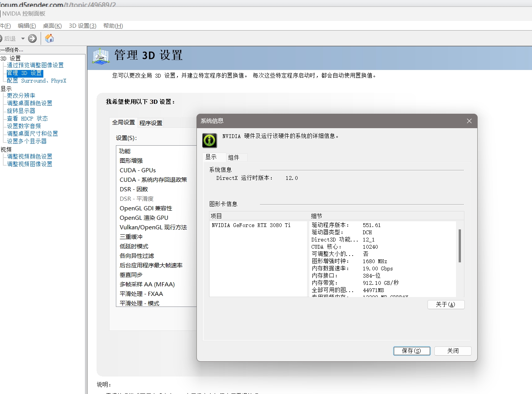The width and height of the screenshot is (532, 394).
Task: Open the 桌面(K) menu
Action: coord(52,26)
